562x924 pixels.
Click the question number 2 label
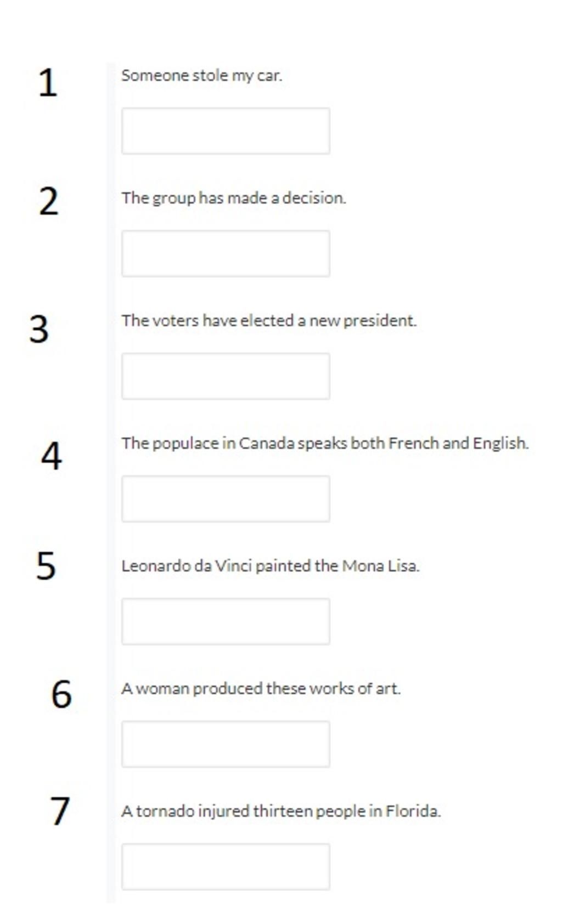pyautogui.click(x=49, y=201)
